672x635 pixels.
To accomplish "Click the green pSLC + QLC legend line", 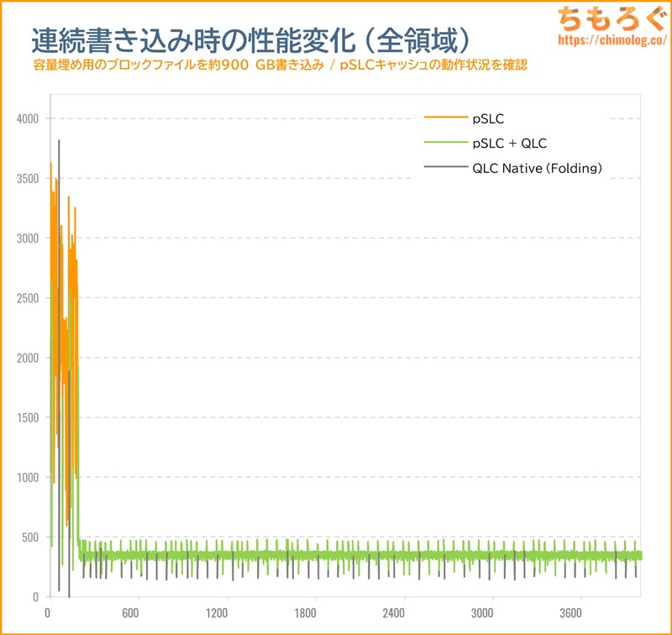I will click(x=445, y=144).
